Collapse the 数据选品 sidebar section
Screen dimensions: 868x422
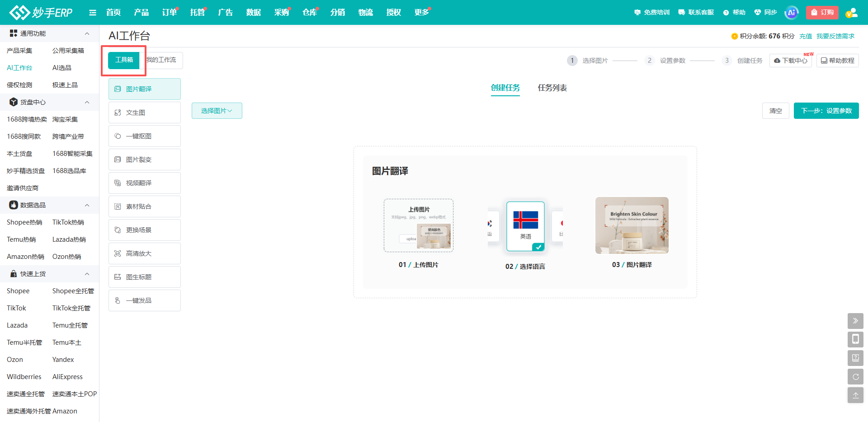tap(87, 205)
